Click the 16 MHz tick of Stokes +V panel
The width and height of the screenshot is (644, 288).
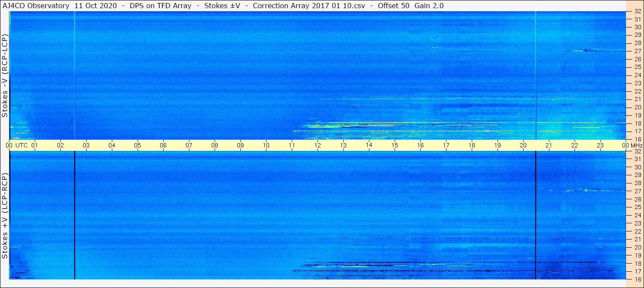tap(637, 279)
